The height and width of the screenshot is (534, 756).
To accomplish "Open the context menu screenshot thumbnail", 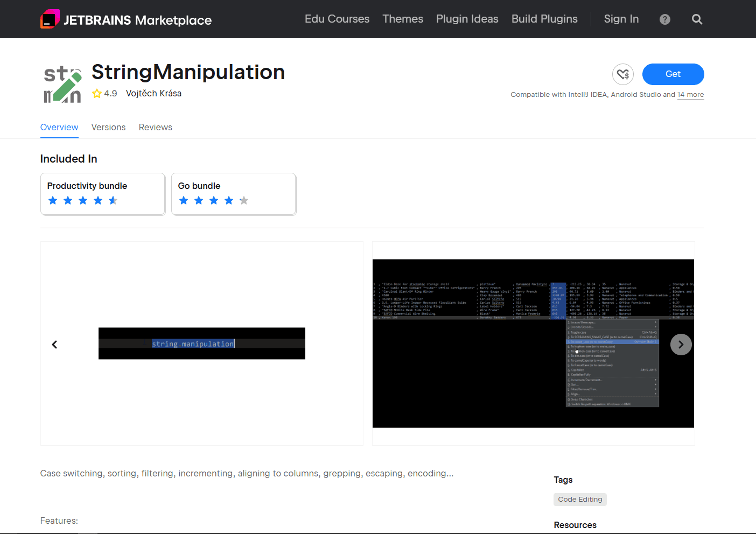I will point(533,343).
